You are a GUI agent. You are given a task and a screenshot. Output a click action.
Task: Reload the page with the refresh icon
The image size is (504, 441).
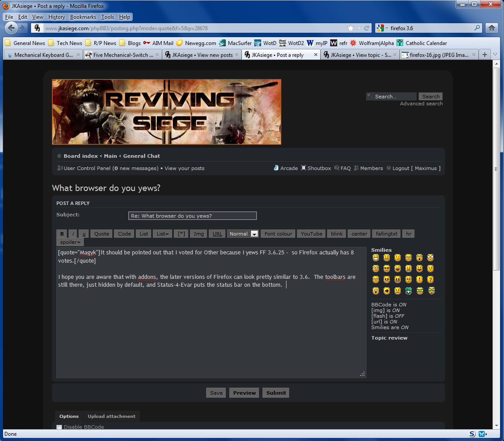(x=367, y=28)
